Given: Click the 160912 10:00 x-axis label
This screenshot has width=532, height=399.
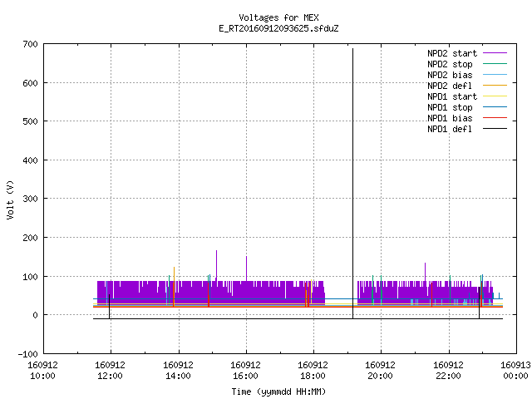Looking at the screenshot, I should [x=42, y=371].
